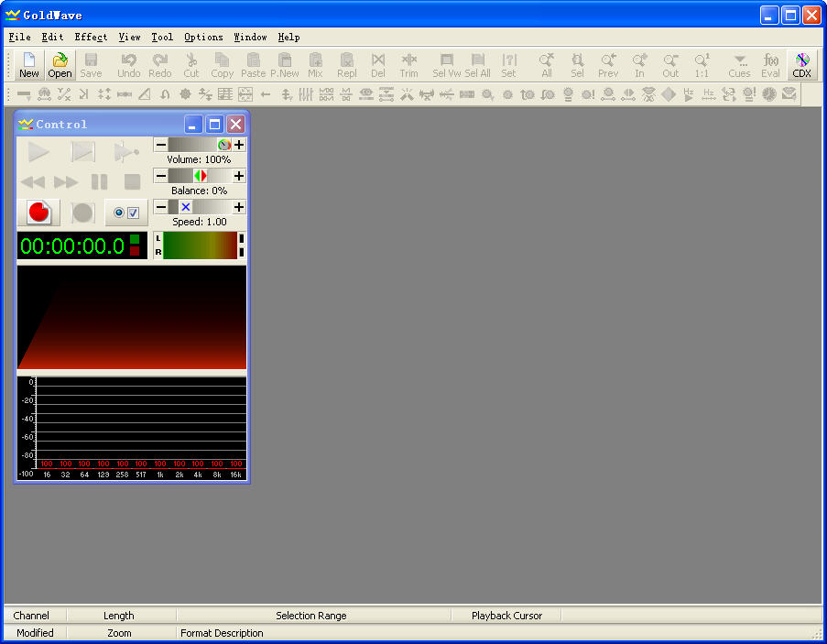Viewport: 827px width, 644px height.
Task: Click the Stop playback square button
Action: [132, 182]
